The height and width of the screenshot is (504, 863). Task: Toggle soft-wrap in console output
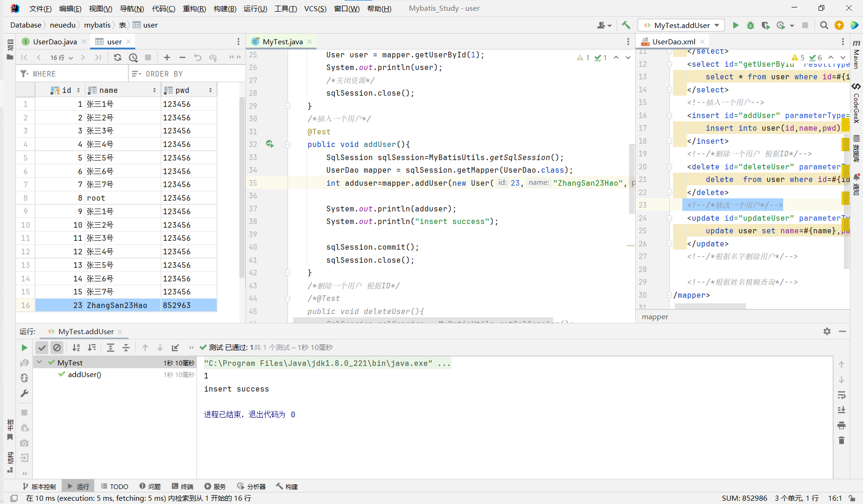point(842,395)
